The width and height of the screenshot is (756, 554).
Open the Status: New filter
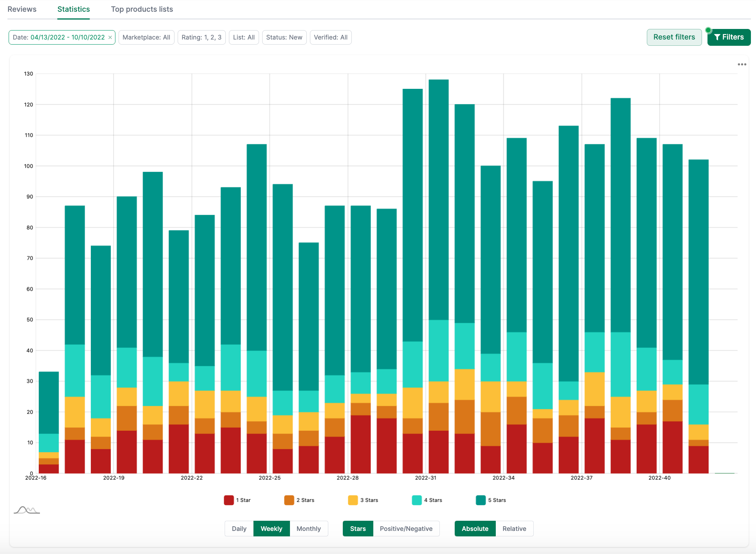[284, 38]
